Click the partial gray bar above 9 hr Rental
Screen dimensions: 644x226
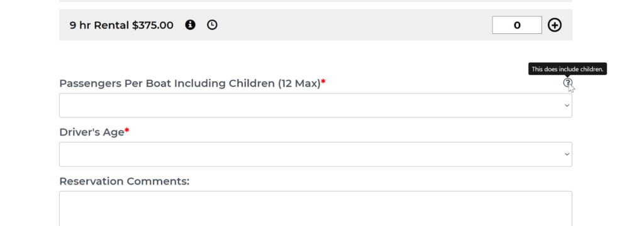pyautogui.click(x=316, y=1)
